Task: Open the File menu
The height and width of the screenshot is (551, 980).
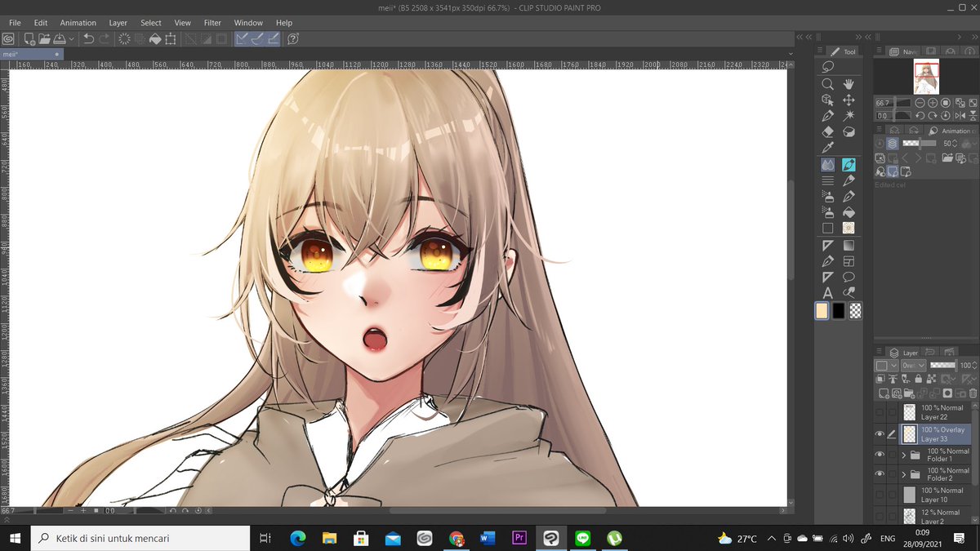Action: click(15, 23)
